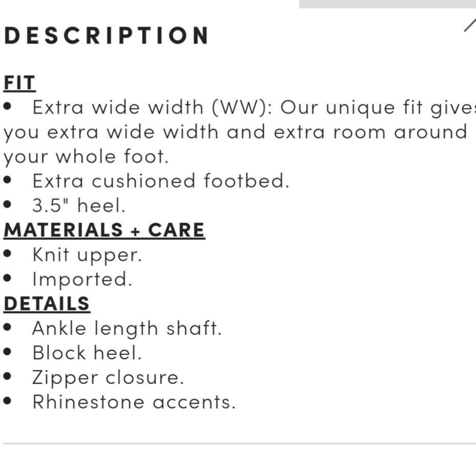This screenshot has height=476, width=476.
Task: Click the 'Zipper closure' line
Action: click(108, 378)
